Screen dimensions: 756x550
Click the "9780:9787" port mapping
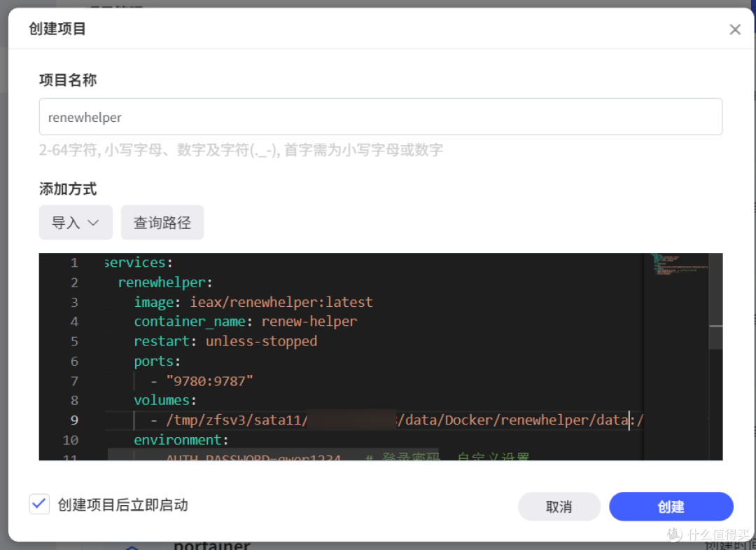click(209, 380)
